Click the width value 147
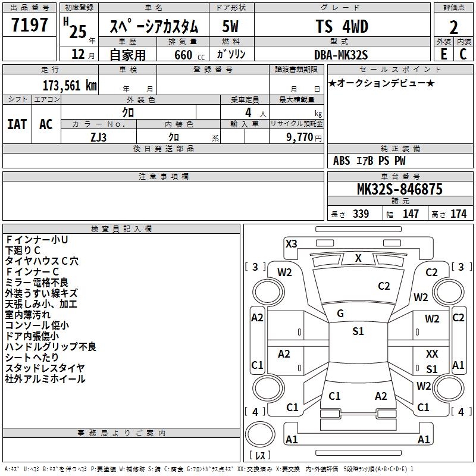Image resolution: width=476 pixels, height=476 pixels. pyautogui.click(x=411, y=214)
